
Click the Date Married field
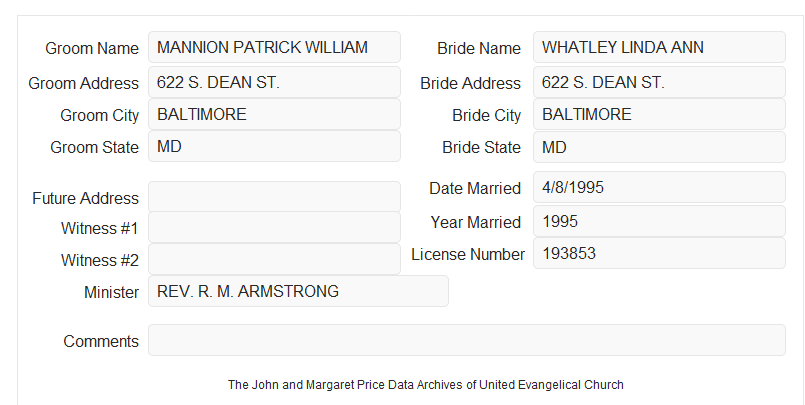tap(659, 187)
